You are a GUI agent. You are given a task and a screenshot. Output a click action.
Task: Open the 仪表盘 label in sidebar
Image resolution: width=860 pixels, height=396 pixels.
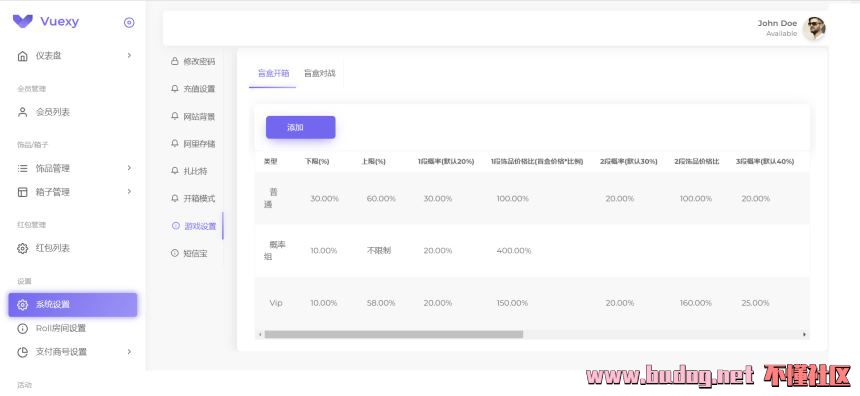[x=49, y=56]
